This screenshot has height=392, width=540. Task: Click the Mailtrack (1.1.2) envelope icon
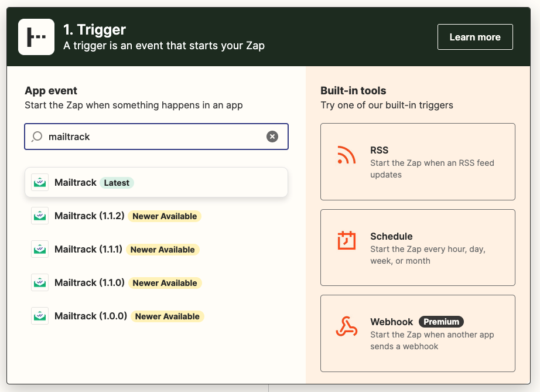(39, 216)
